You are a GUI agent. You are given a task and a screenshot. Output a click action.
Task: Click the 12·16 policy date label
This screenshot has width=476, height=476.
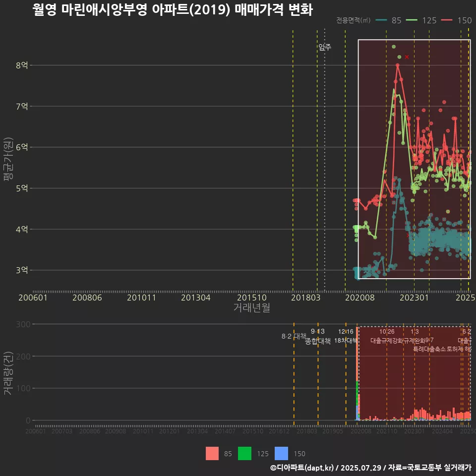tap(346, 332)
